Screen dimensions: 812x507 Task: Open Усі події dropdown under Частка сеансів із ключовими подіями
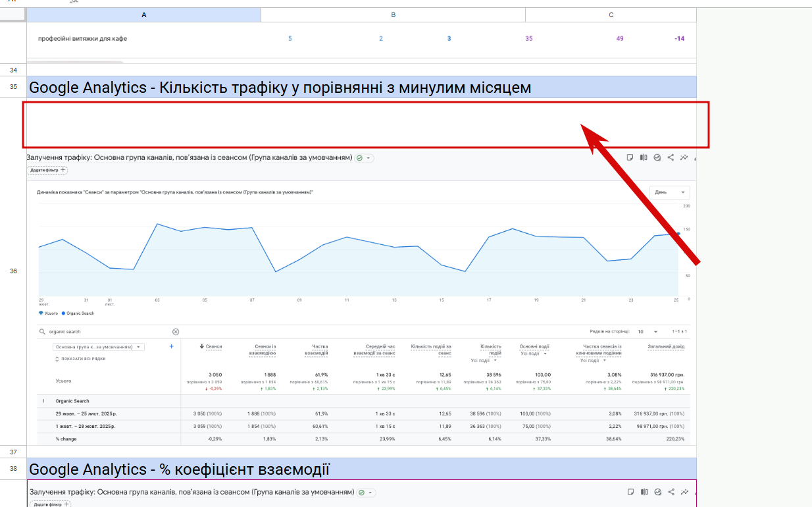click(x=593, y=361)
